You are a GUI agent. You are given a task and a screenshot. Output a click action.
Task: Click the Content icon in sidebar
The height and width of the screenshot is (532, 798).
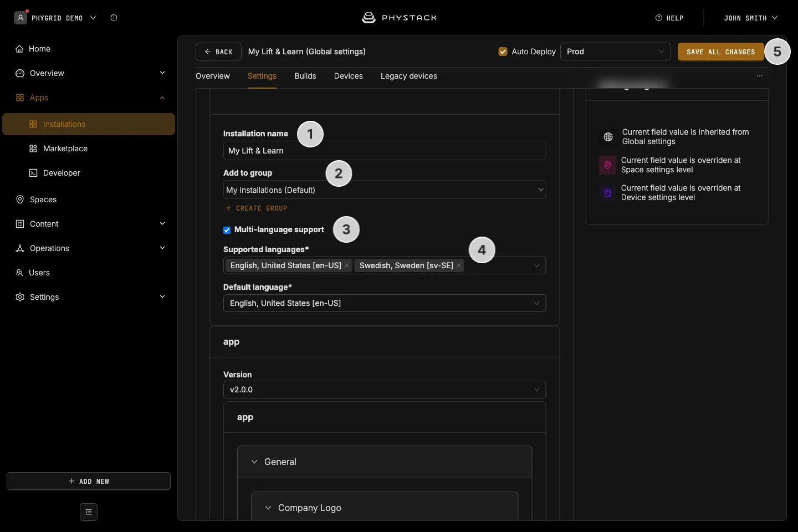(x=20, y=224)
